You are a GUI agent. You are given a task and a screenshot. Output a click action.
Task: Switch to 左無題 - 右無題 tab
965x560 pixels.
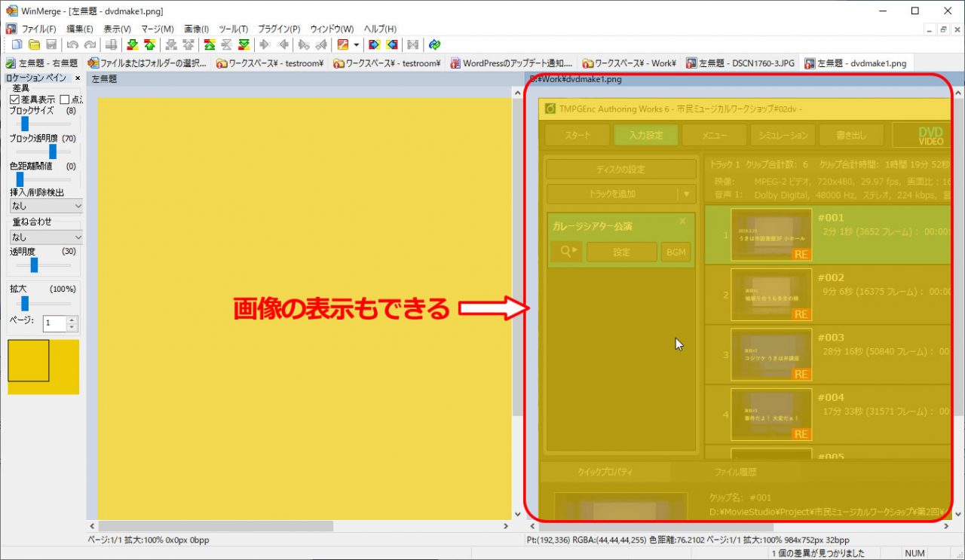click(x=42, y=63)
